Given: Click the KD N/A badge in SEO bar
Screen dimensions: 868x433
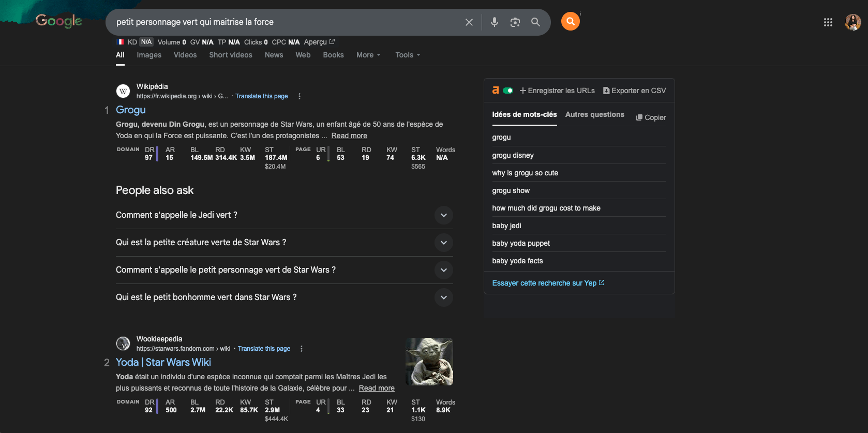Looking at the screenshot, I should (x=146, y=42).
